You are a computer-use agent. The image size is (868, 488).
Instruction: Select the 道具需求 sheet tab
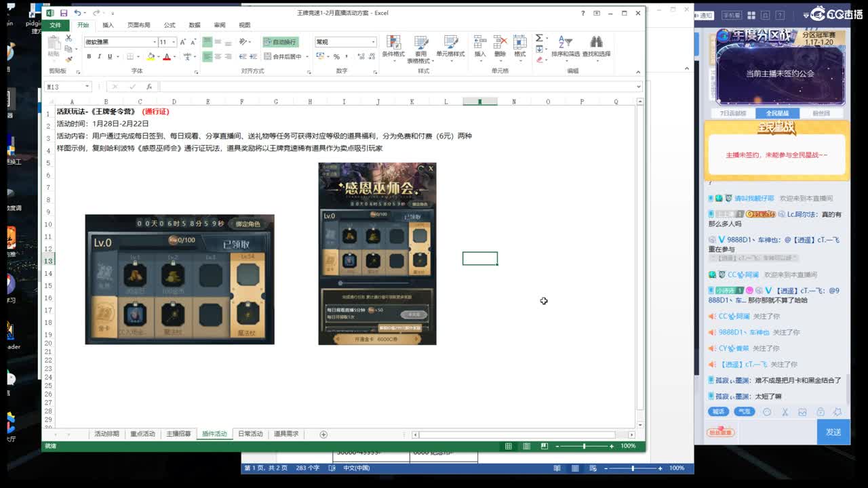click(x=286, y=434)
